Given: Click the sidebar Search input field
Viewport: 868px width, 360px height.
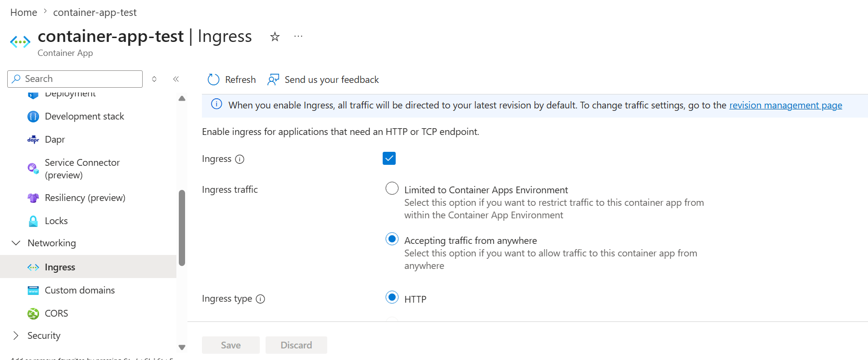Looking at the screenshot, I should [x=75, y=79].
